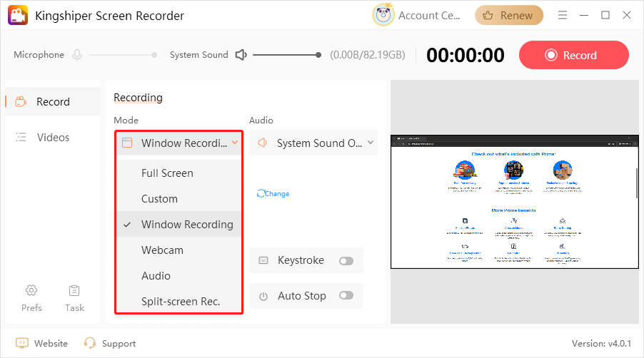Open the Task clipboard icon

pos(74,290)
